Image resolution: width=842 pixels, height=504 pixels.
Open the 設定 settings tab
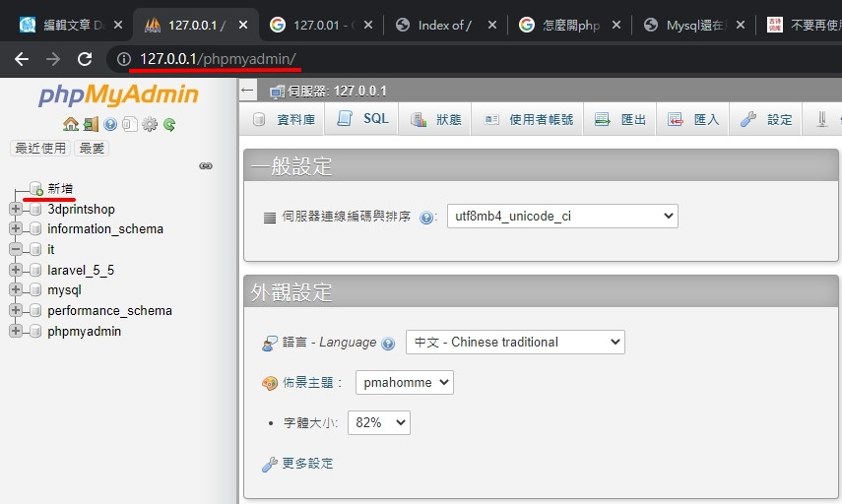[x=766, y=119]
